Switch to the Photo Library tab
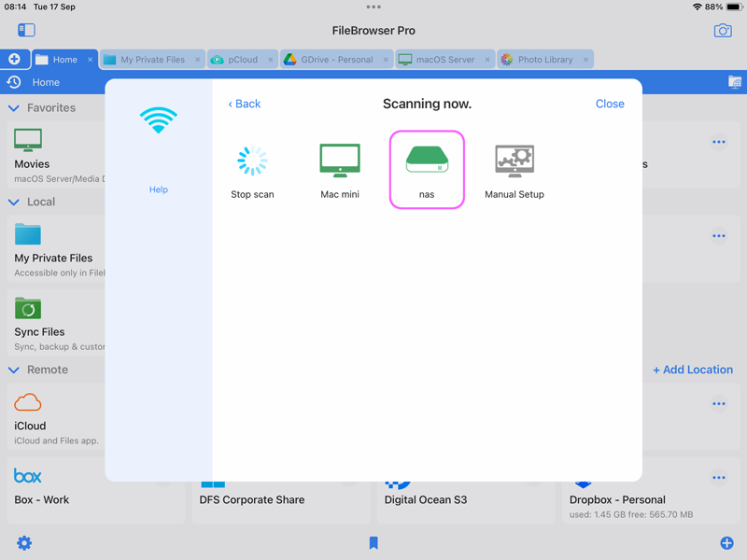This screenshot has width=747, height=560. [x=545, y=60]
